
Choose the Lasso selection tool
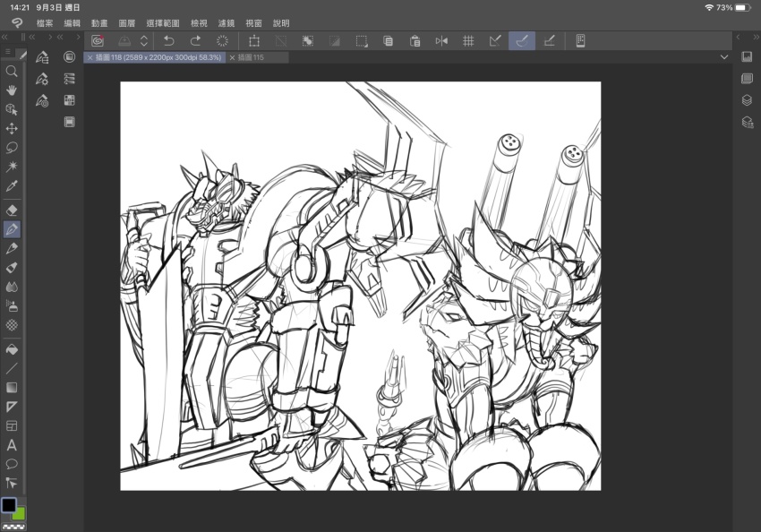(x=12, y=148)
